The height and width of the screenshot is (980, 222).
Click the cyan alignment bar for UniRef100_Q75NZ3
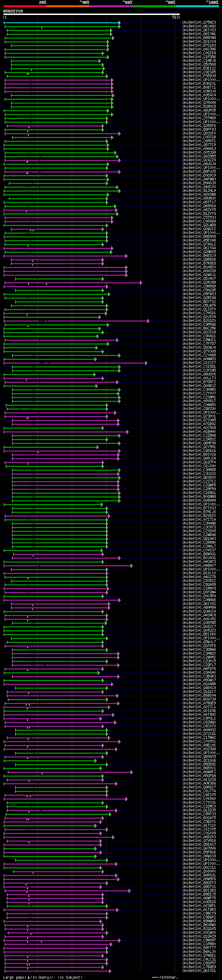coord(62,23)
